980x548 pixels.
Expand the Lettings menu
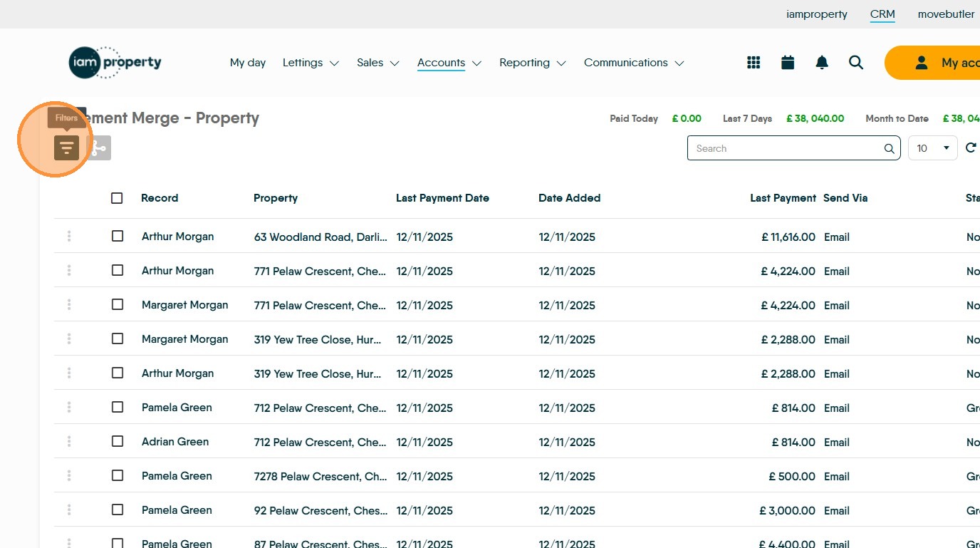point(311,63)
